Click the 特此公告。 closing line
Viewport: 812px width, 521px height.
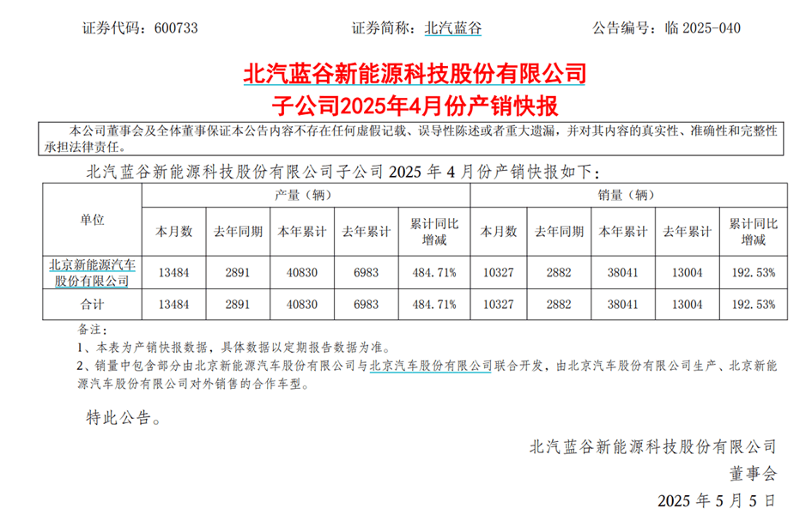tap(124, 417)
